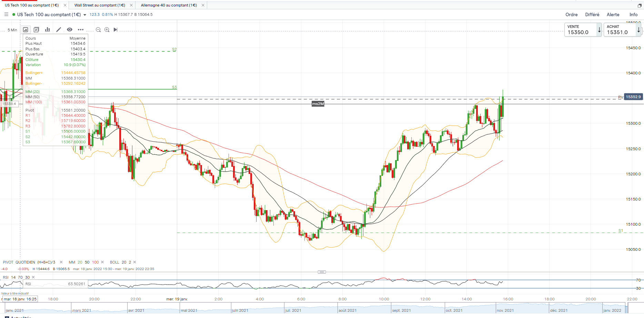Viewport: 644px width, 318px height.
Task: Click the S1 pivot line label
Action: point(621,231)
